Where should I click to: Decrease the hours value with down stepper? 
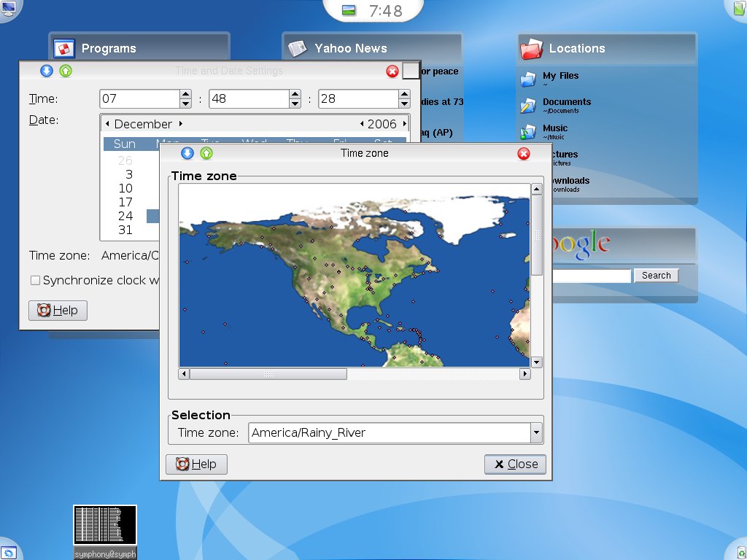186,104
